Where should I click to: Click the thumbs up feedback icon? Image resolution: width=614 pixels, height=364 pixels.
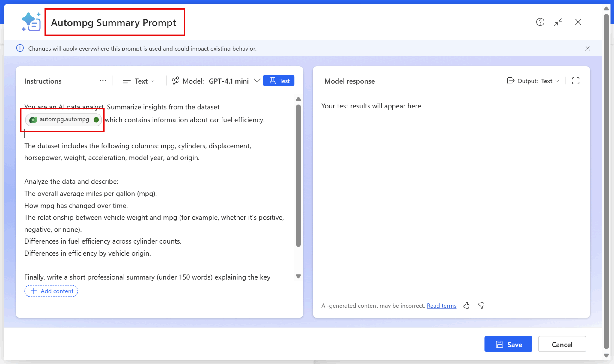466,305
